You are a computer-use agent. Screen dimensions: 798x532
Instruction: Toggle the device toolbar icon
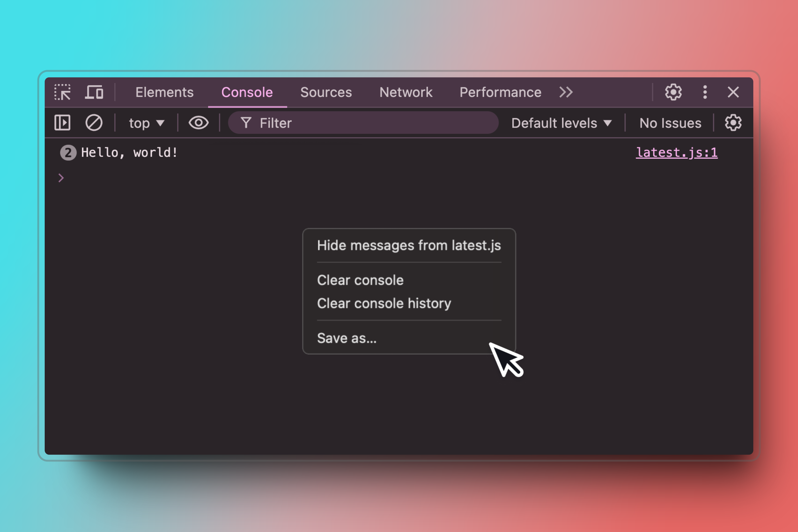(x=94, y=92)
